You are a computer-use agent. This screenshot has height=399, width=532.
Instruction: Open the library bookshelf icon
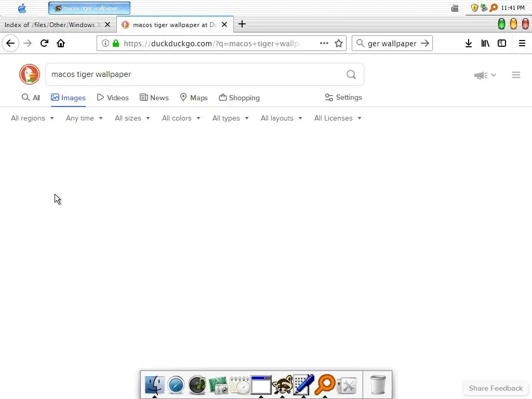(x=485, y=44)
